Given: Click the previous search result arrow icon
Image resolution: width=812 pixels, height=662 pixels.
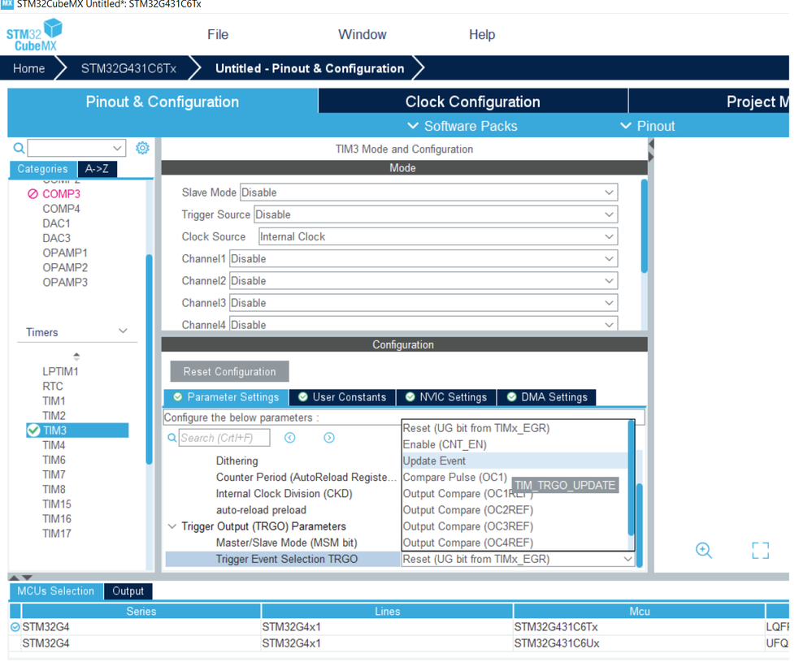Looking at the screenshot, I should (290, 438).
